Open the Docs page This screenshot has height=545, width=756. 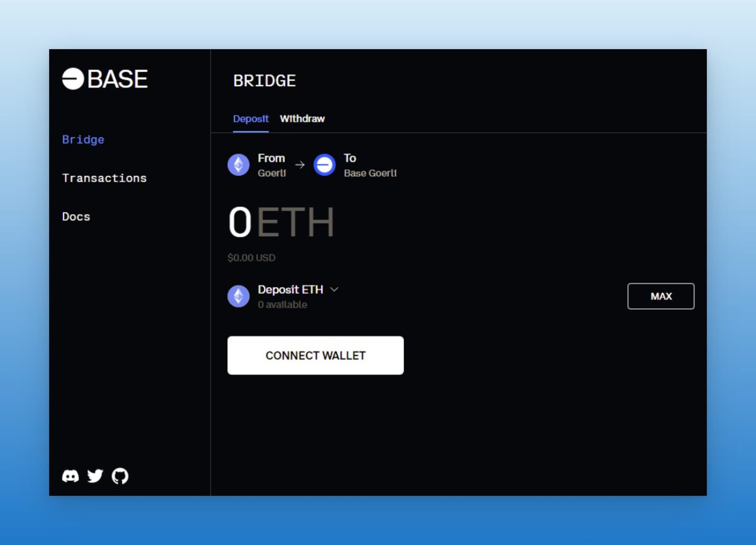point(76,216)
